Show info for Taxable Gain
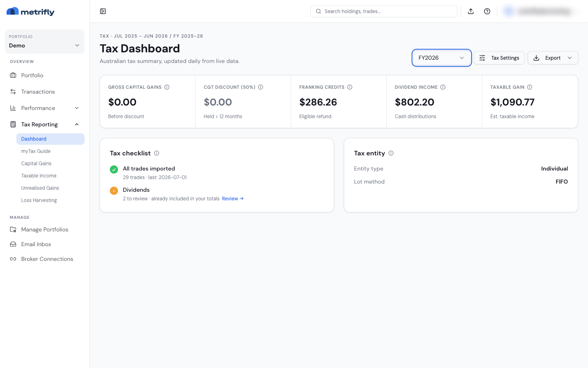588x368 pixels. (x=530, y=87)
